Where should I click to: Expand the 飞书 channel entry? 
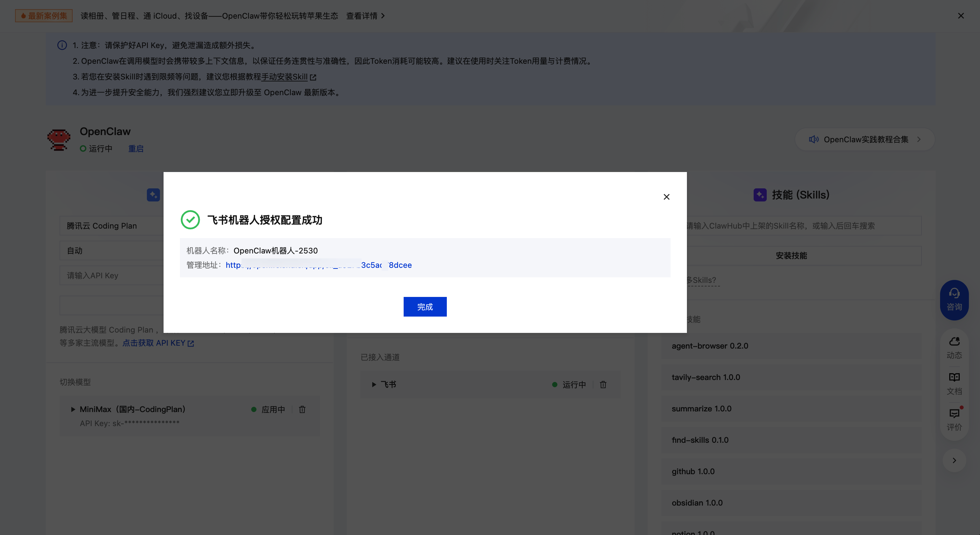pyautogui.click(x=373, y=385)
